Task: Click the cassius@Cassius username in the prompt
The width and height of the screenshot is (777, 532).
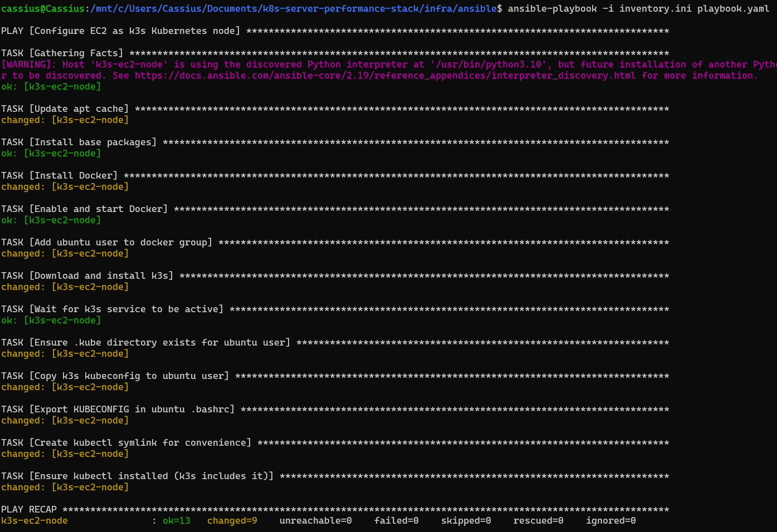Action: (x=42, y=9)
